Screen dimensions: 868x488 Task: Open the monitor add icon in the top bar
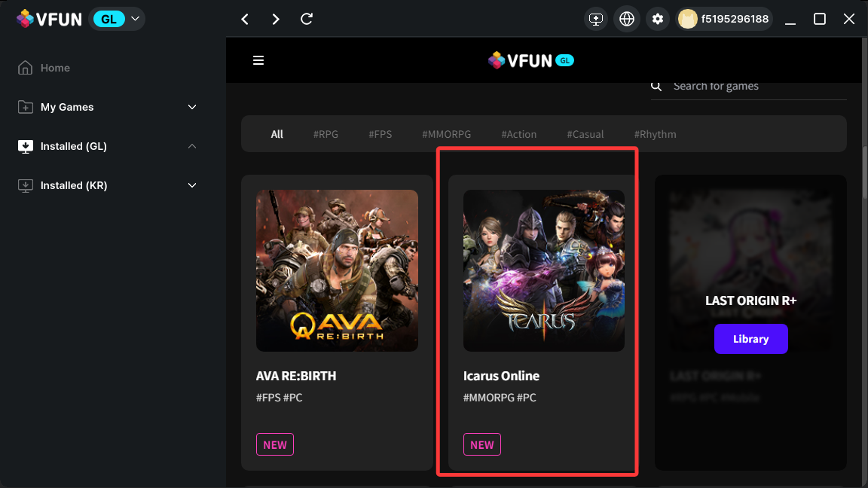click(596, 19)
